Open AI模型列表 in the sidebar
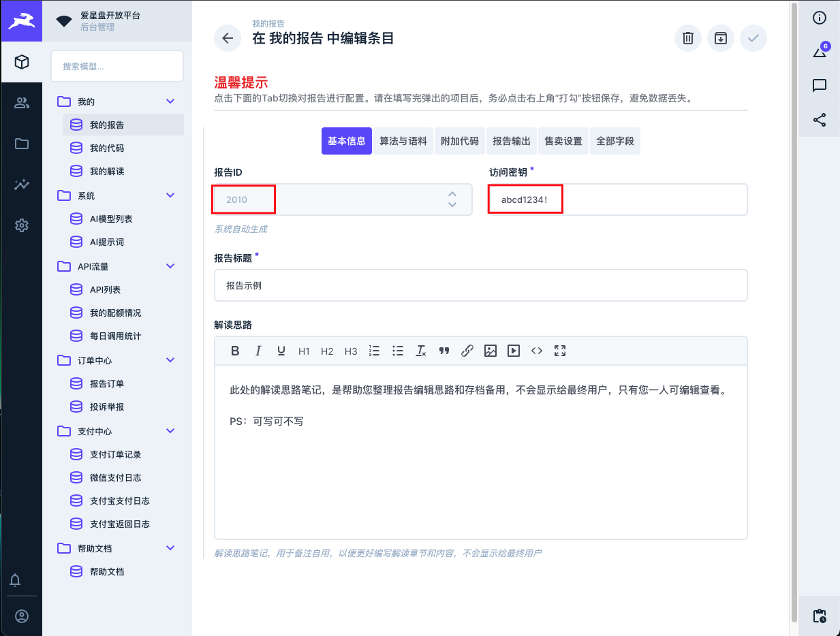The height and width of the screenshot is (636, 840). 111,219
